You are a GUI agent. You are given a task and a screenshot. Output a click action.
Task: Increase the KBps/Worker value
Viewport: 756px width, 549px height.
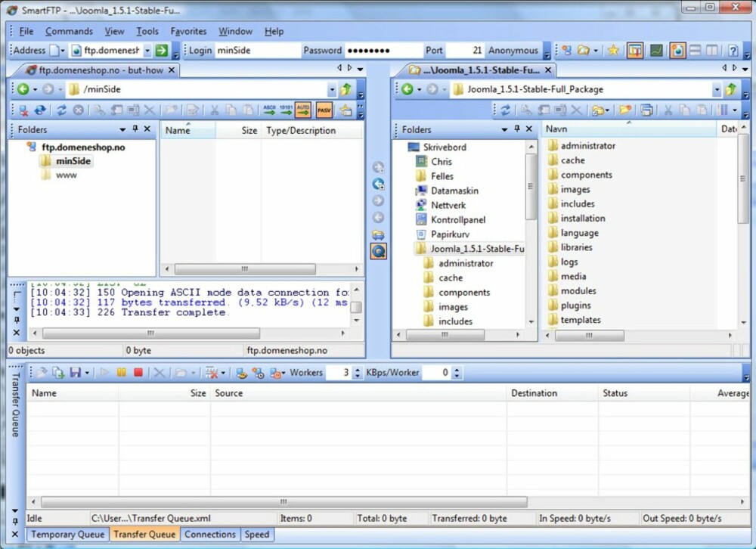coord(457,370)
